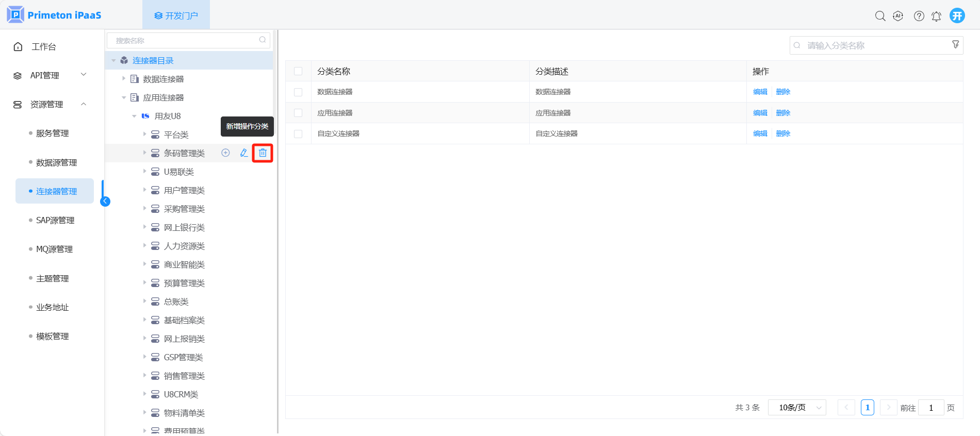Check the 数据连接器 row checkbox
The height and width of the screenshot is (436, 980).
[x=298, y=92]
